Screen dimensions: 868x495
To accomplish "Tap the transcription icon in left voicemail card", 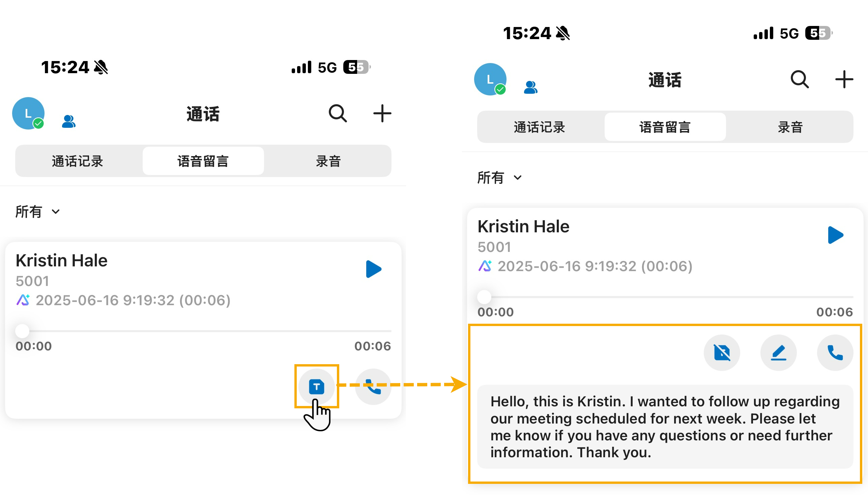I will click(x=316, y=386).
